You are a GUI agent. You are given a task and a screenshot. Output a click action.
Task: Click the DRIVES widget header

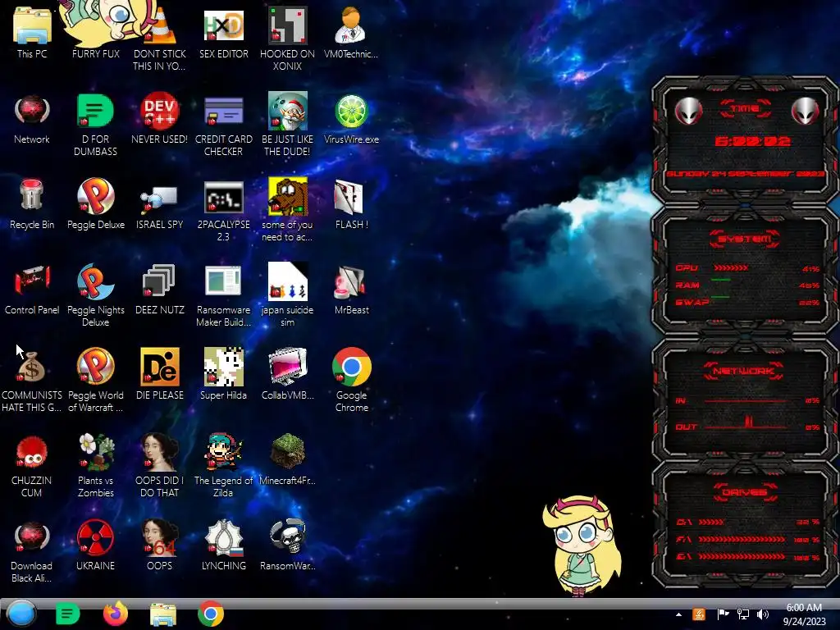click(x=745, y=492)
